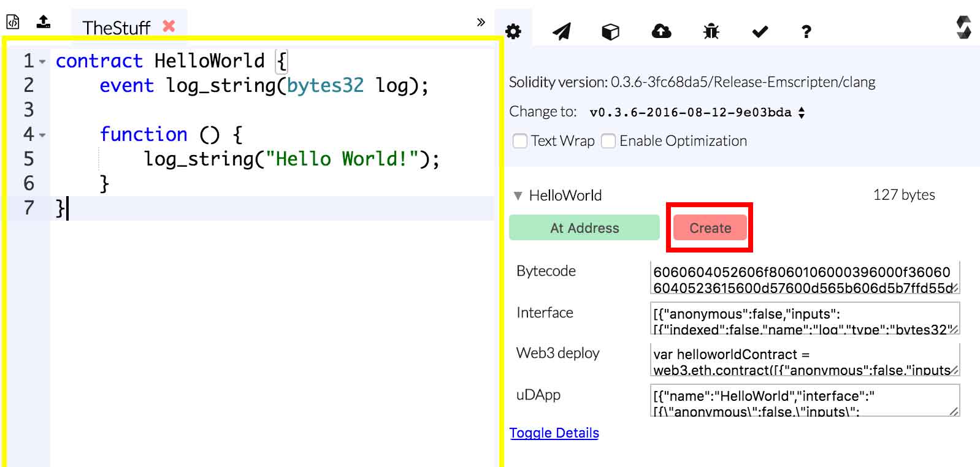Click the contract keyword in line 1
This screenshot has width=980, height=467.
99,61
